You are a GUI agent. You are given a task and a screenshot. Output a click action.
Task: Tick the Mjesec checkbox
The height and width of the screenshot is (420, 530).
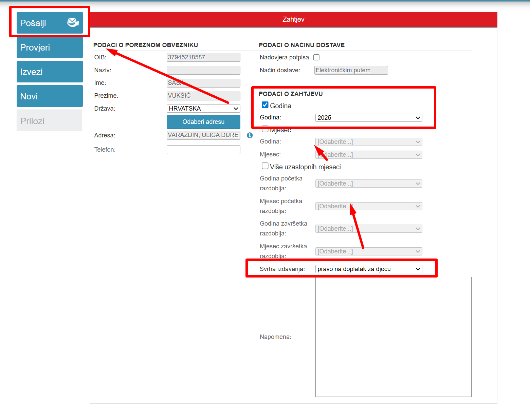coord(265,129)
